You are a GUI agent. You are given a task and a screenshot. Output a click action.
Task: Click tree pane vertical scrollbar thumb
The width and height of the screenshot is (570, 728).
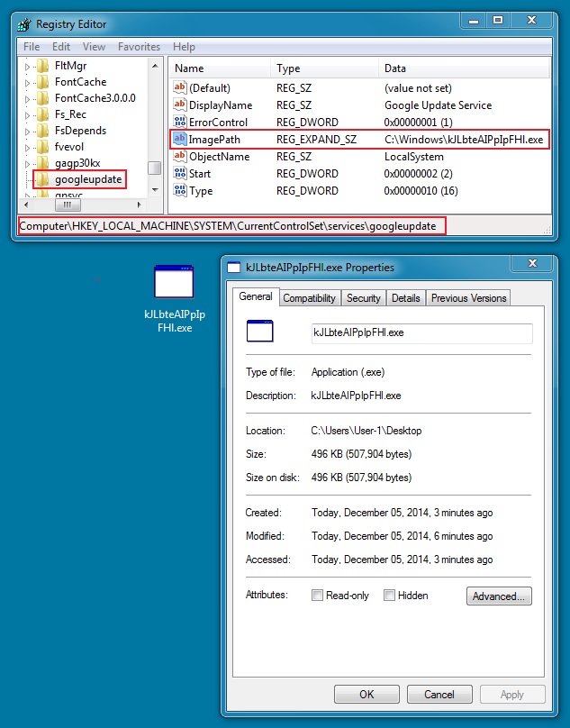[x=155, y=168]
